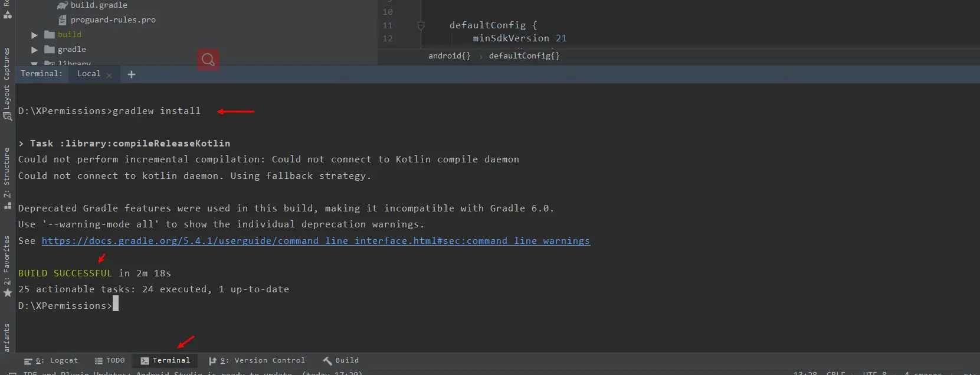Open the Terminal tool window tab
This screenshot has height=375, width=980.
(166, 360)
